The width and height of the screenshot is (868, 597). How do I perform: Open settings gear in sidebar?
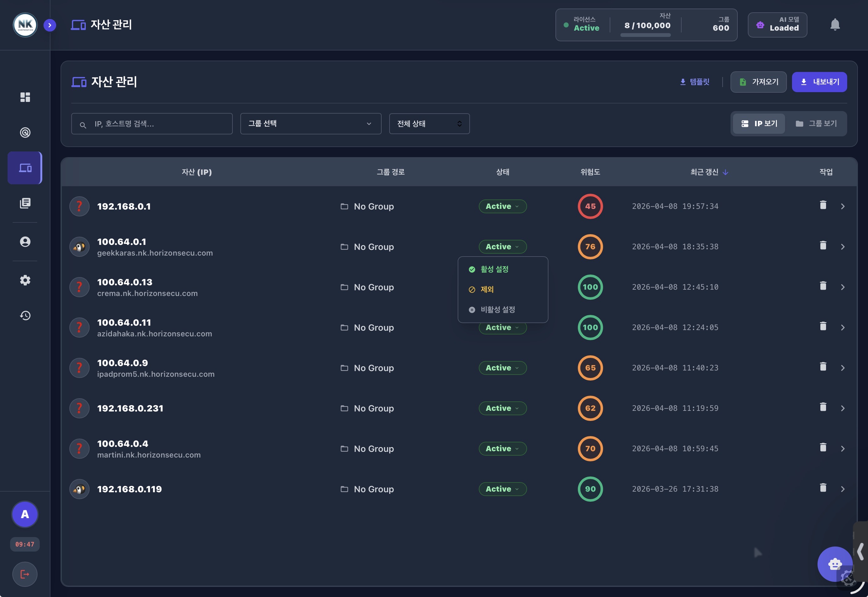(x=25, y=280)
